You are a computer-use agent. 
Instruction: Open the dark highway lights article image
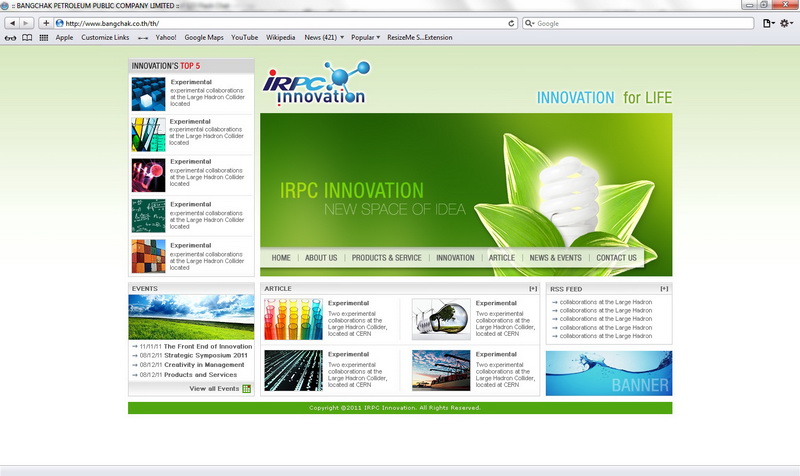click(293, 370)
